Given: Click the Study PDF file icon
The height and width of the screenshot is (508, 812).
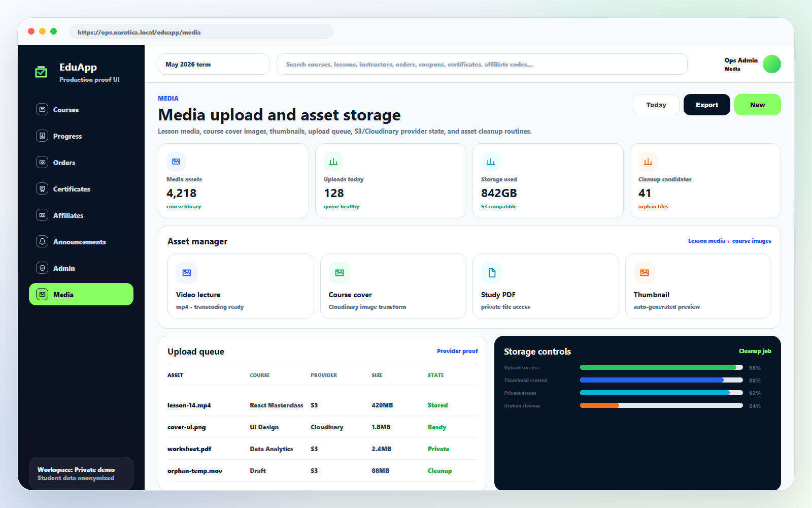Looking at the screenshot, I should point(492,273).
